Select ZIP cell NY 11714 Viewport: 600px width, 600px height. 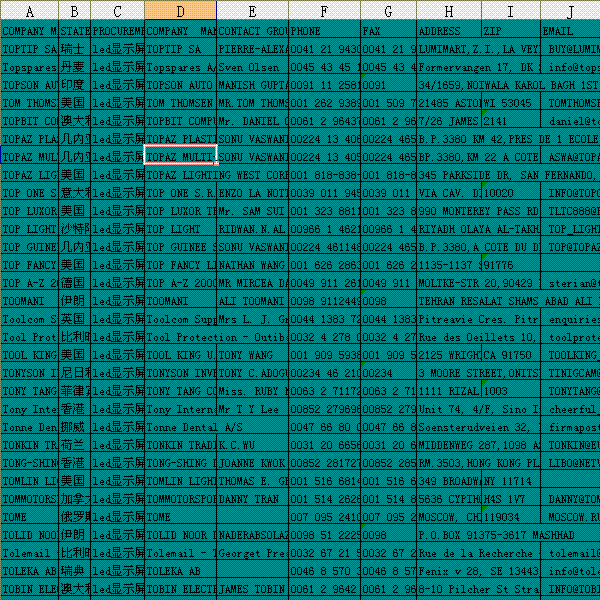click(511, 481)
